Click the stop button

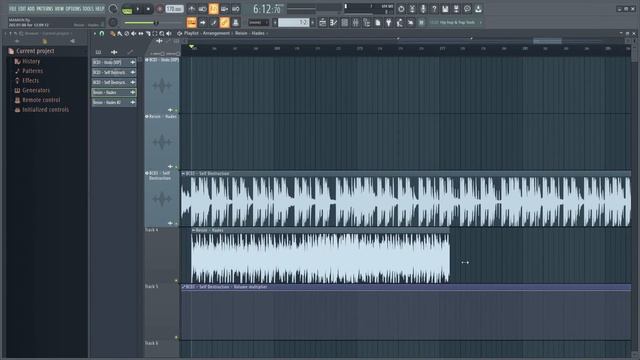click(x=148, y=9)
